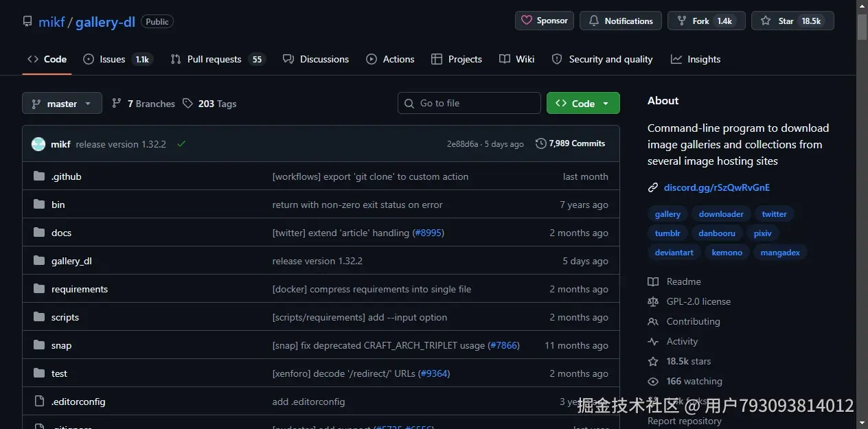
Task: Open issue link #7866
Action: tap(504, 345)
